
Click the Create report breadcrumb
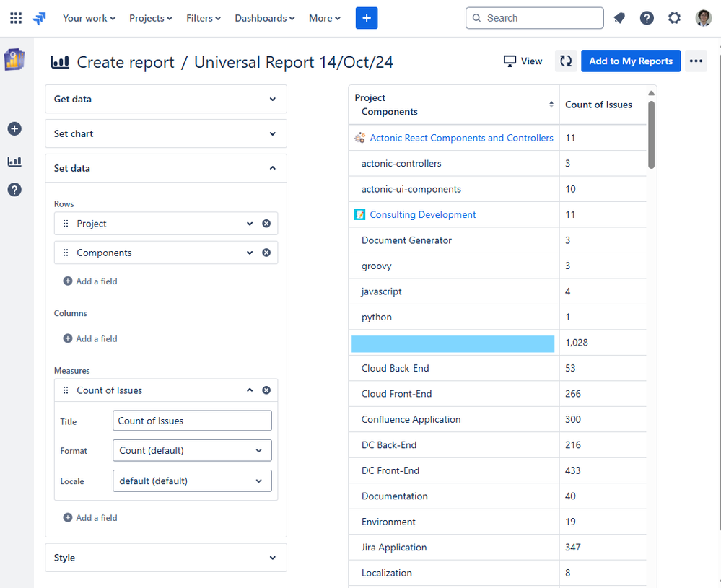[x=125, y=62]
